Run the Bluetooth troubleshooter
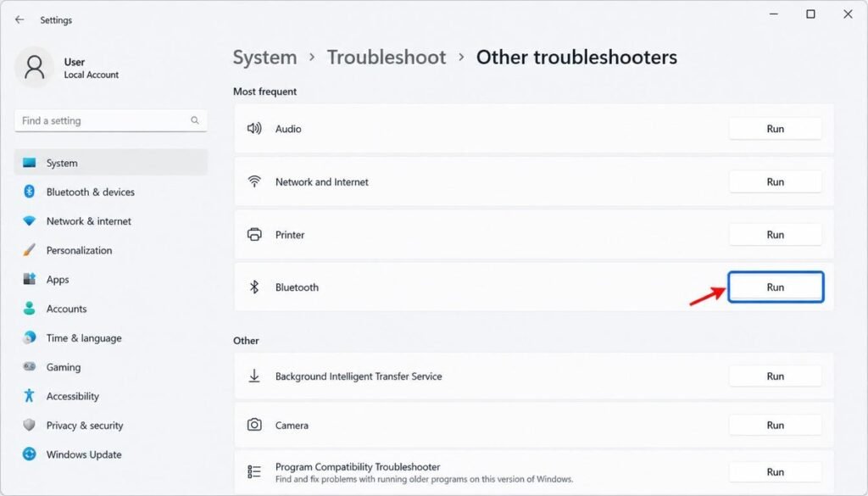This screenshot has height=496, width=868. tap(776, 287)
